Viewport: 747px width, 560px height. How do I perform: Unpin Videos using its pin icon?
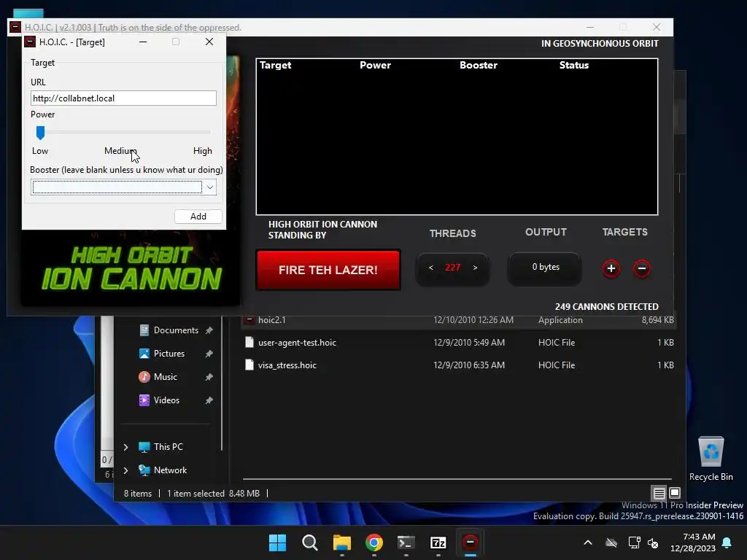point(209,400)
